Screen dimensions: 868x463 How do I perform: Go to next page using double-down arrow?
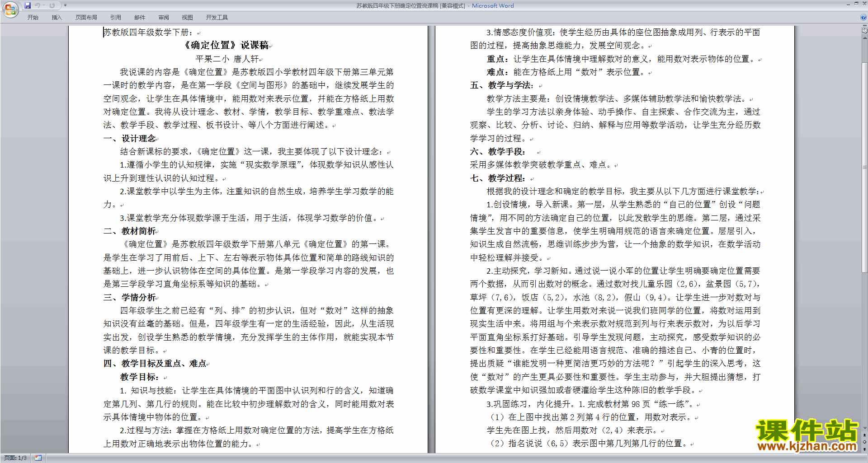coord(865,449)
